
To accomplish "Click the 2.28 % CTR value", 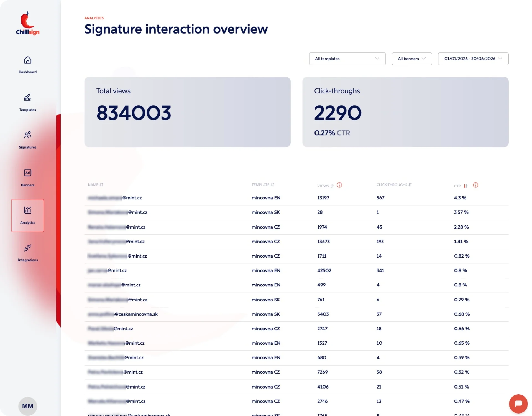I will click(x=461, y=227).
